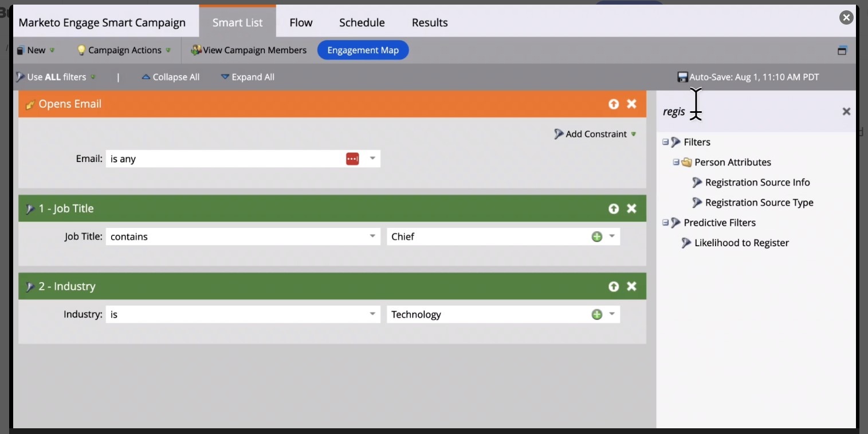Switch to the Smart List tab
This screenshot has height=434, width=868.
tap(237, 22)
